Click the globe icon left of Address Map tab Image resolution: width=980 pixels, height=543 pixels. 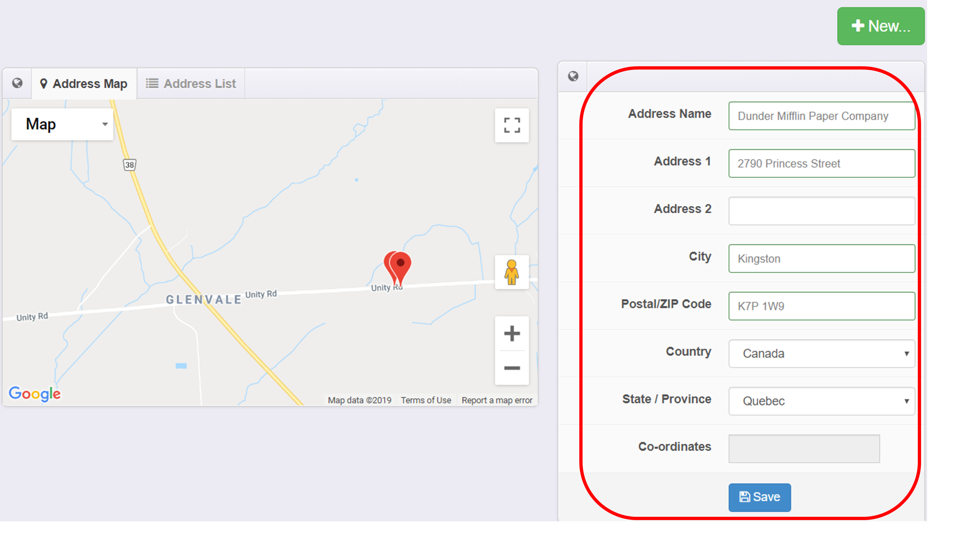point(17,83)
